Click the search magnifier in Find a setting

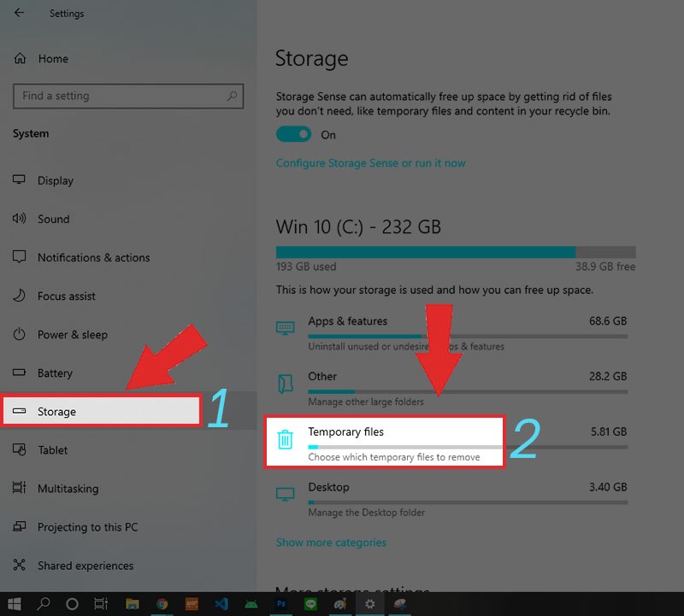coord(232,96)
